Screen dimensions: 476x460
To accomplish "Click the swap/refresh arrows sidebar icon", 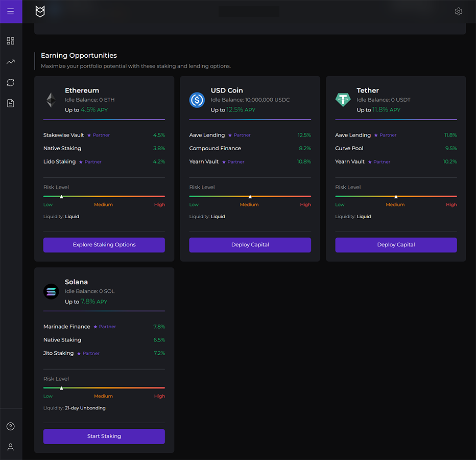I will pyautogui.click(x=11, y=82).
